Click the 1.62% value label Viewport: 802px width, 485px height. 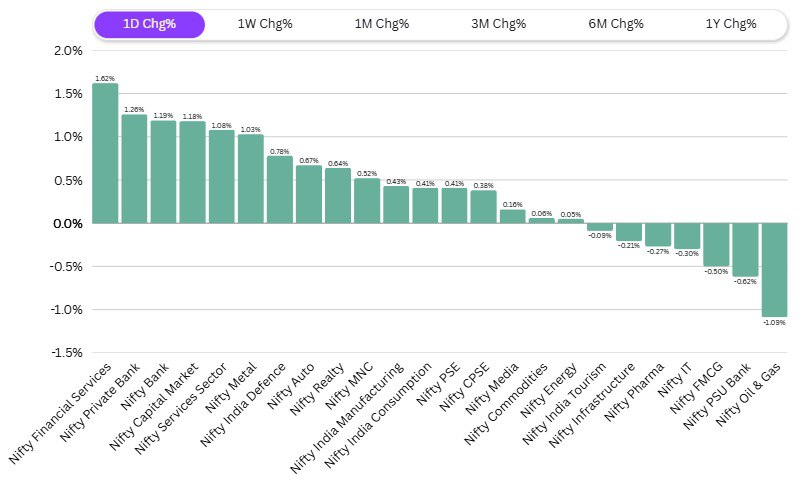(x=105, y=79)
